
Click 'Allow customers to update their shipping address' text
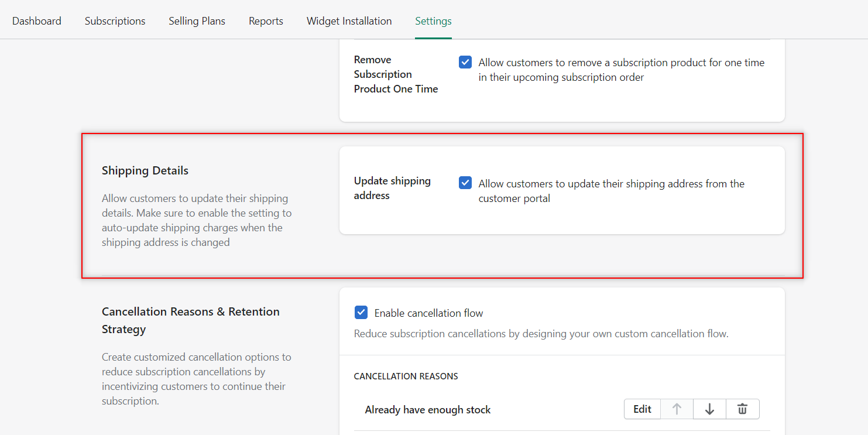click(612, 191)
